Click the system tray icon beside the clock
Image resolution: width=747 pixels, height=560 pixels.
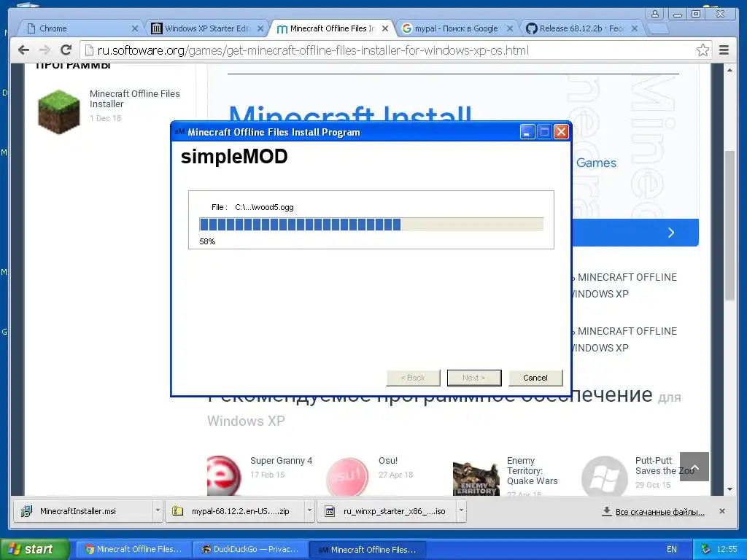[x=705, y=549]
